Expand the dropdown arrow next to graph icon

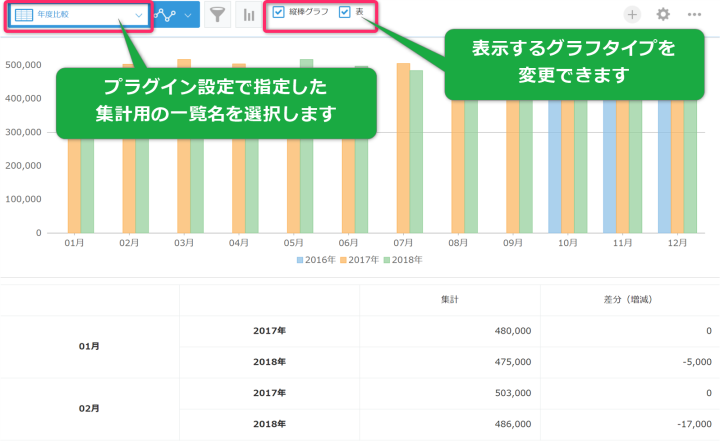tap(187, 16)
